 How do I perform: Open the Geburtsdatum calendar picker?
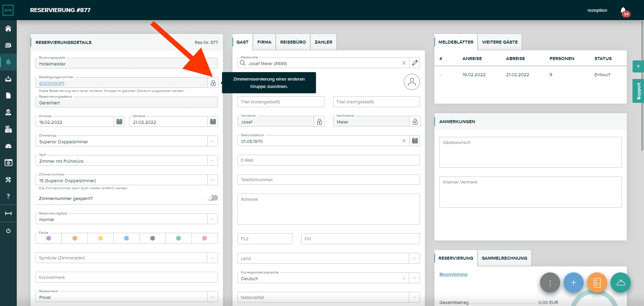click(415, 141)
